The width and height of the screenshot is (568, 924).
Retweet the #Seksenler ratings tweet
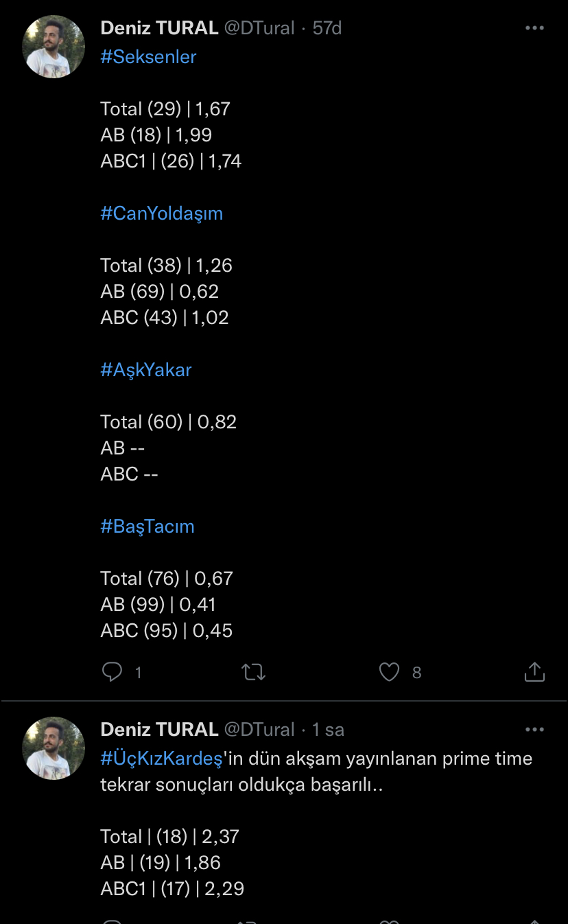[x=254, y=672]
